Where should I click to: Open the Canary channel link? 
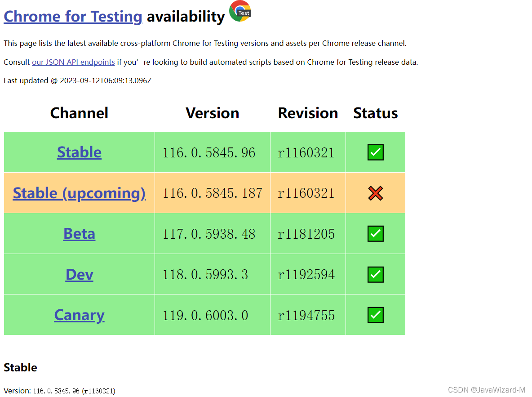point(79,315)
